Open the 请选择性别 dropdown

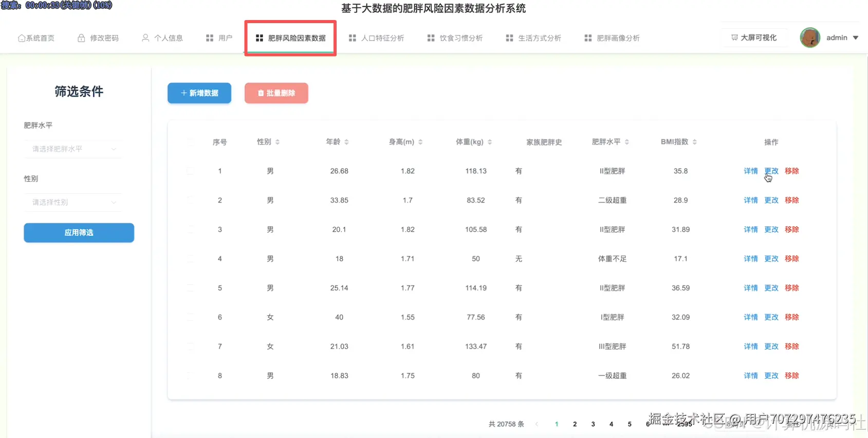coord(74,203)
